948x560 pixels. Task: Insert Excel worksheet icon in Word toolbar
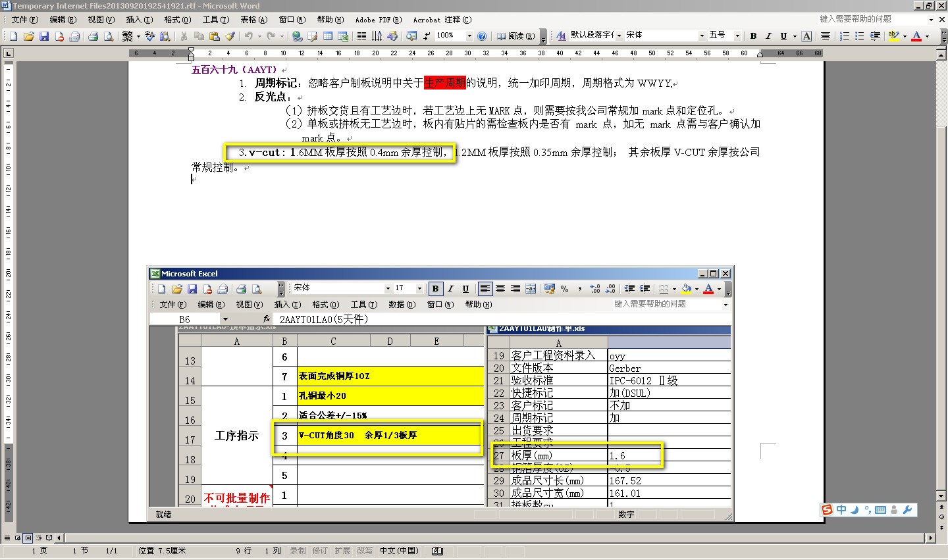pyautogui.click(x=344, y=36)
